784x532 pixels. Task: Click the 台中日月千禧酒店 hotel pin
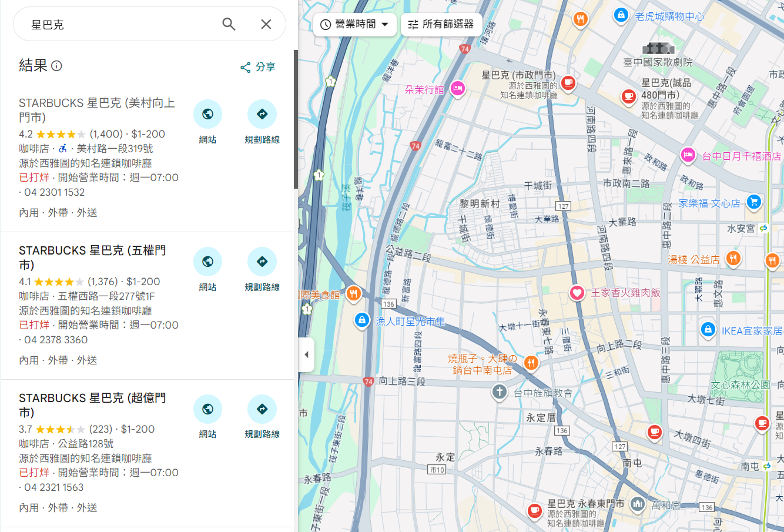(688, 156)
